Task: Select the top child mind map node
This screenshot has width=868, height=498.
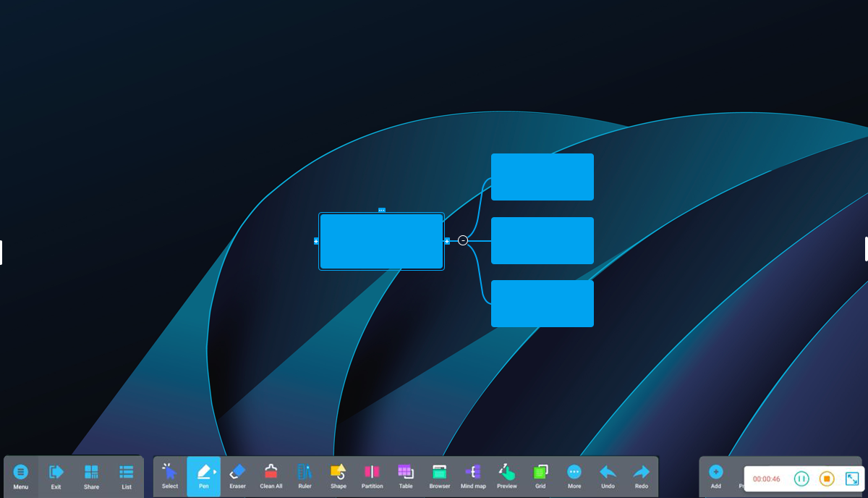Action: [x=542, y=177]
